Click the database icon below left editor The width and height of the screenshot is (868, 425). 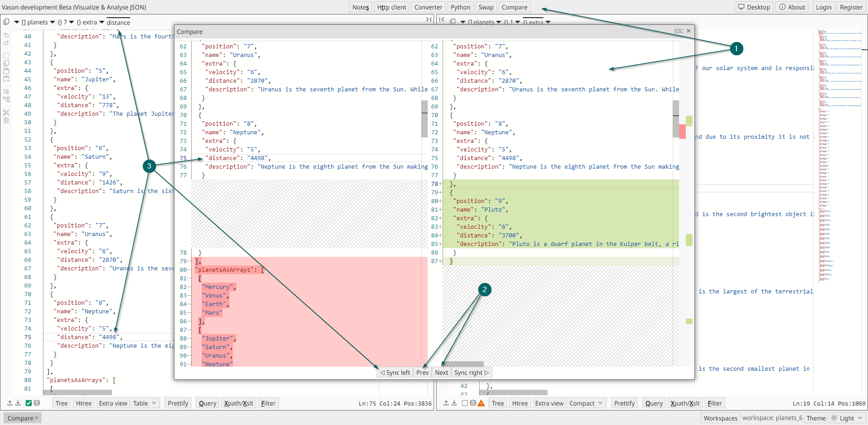[x=37, y=403]
